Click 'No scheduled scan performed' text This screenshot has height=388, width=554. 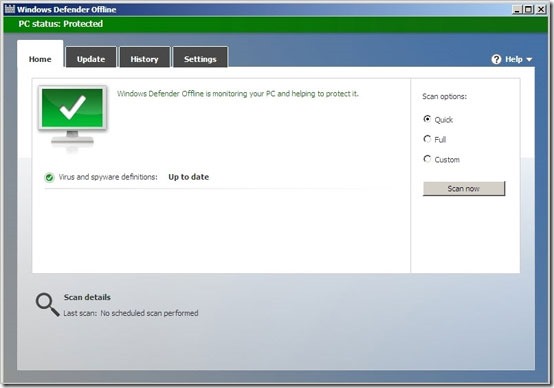point(149,313)
